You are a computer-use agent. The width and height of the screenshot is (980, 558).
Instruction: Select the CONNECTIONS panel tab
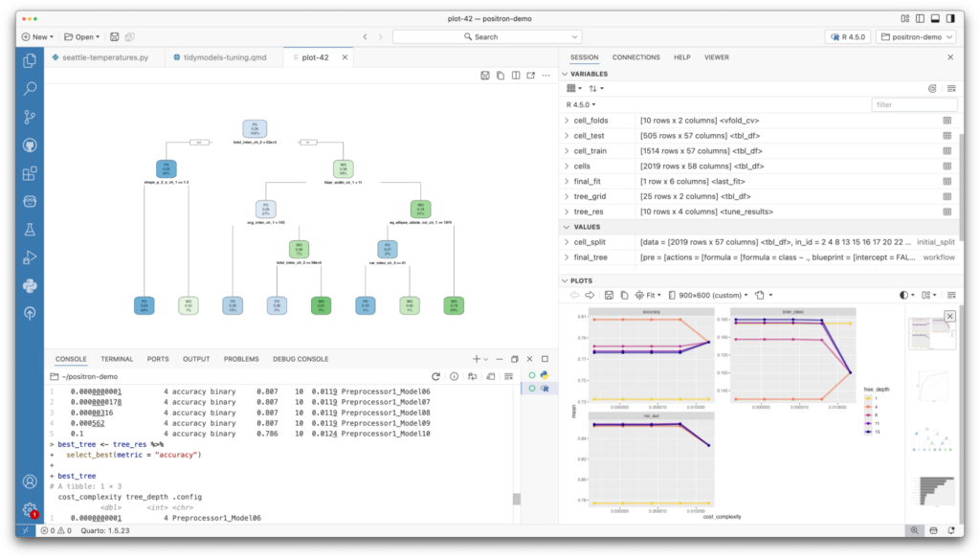point(635,56)
